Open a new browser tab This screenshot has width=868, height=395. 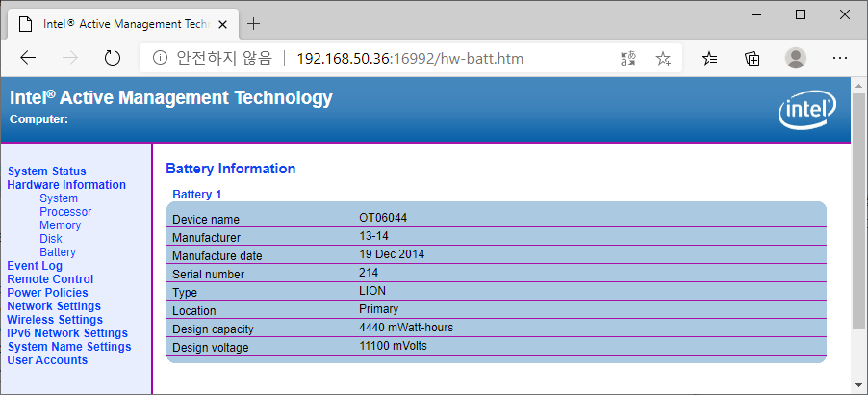(253, 24)
